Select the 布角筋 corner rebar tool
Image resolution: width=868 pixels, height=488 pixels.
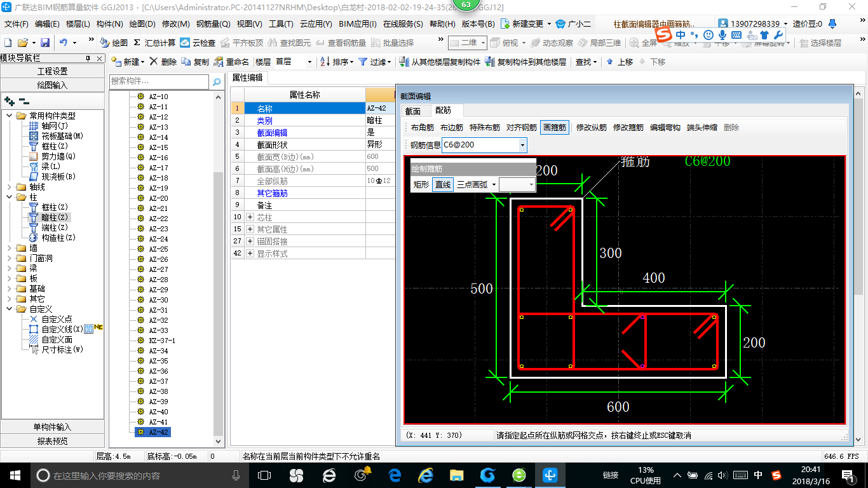(x=422, y=127)
